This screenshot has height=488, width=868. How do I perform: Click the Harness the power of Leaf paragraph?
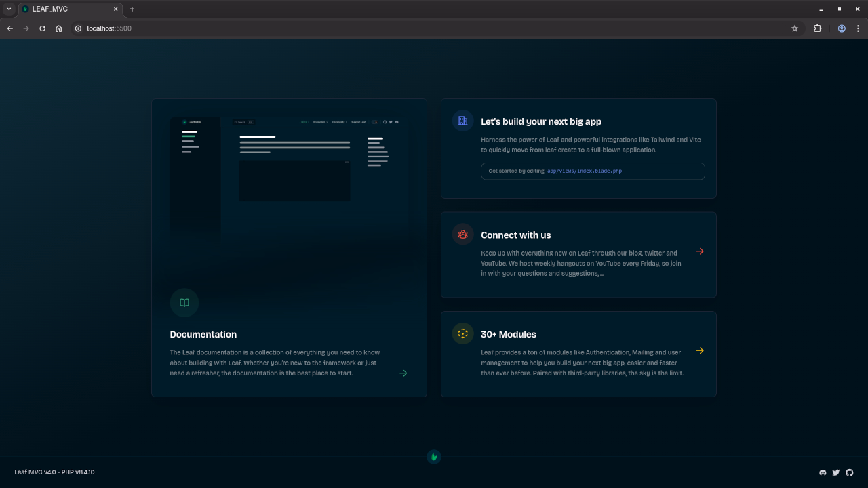591,145
